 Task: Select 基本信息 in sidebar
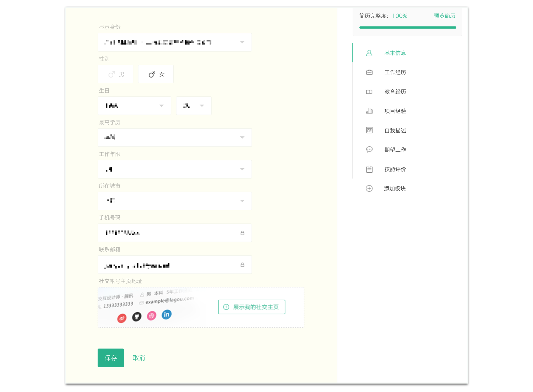tap(395, 53)
